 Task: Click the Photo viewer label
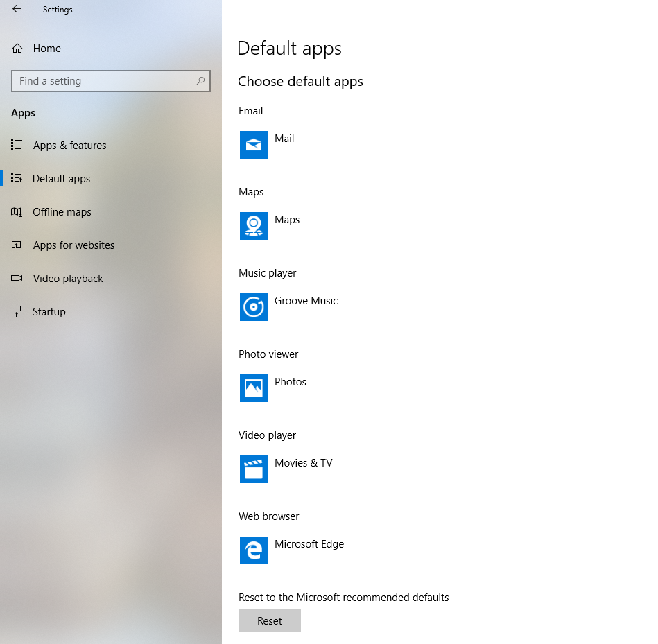268,354
